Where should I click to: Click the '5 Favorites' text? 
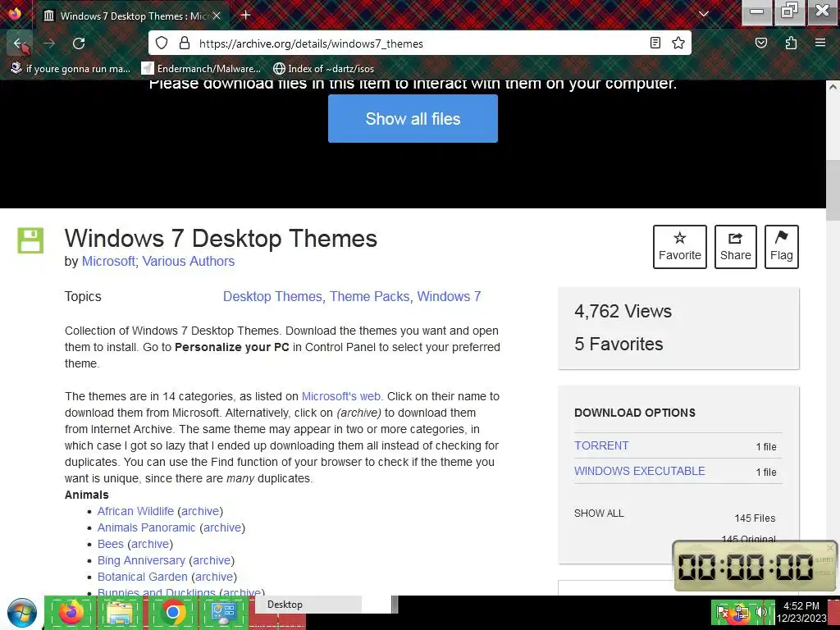619,344
